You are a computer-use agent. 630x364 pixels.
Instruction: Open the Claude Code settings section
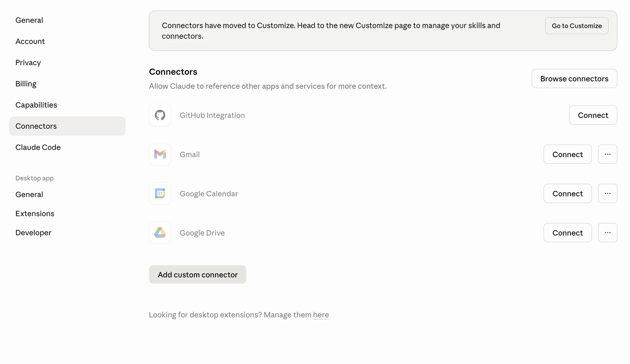point(38,147)
